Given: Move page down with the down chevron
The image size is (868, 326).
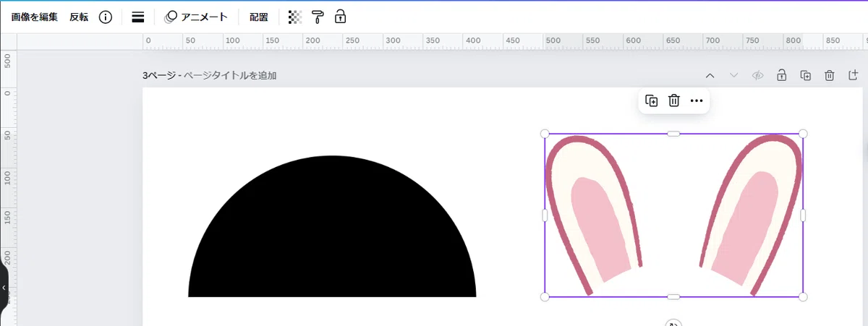Looking at the screenshot, I should [734, 75].
